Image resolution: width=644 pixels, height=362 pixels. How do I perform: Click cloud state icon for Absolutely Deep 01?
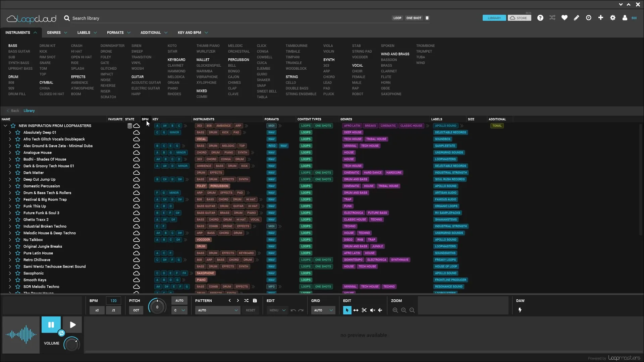coord(137,132)
